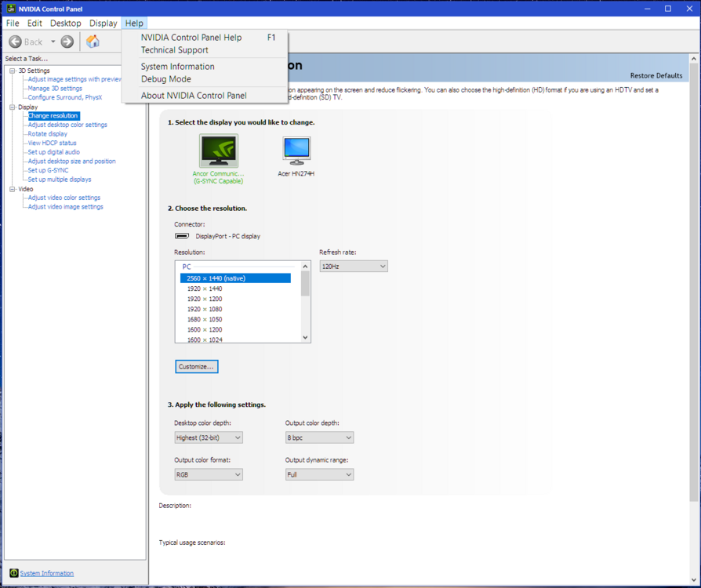Select the Ancor Communic G-SYNC display icon
The width and height of the screenshot is (701, 588).
(x=219, y=151)
